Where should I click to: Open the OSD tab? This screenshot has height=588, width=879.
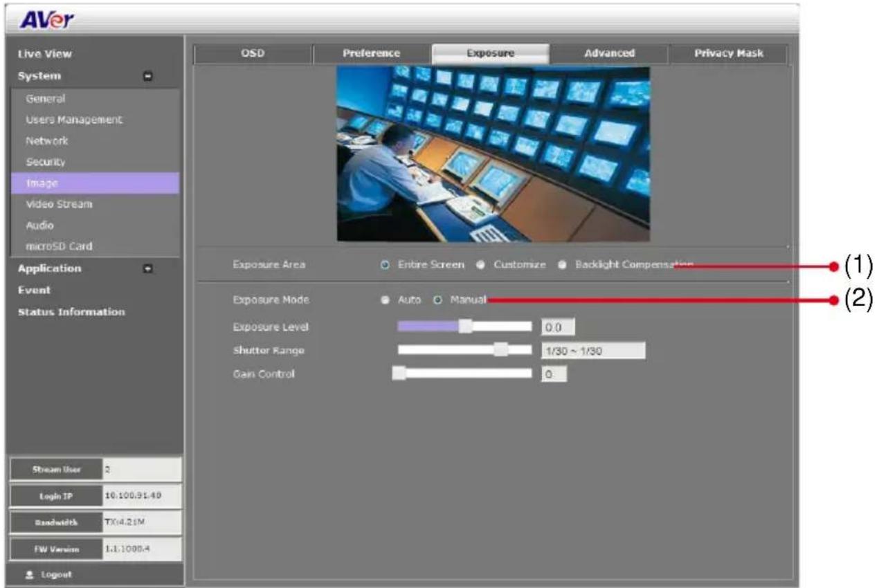(253, 53)
